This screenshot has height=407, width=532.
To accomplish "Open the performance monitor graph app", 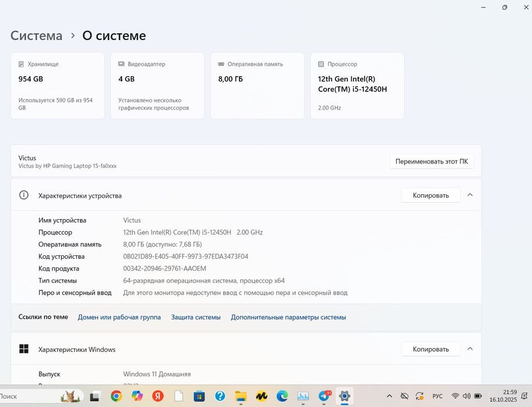I will click(x=303, y=396).
